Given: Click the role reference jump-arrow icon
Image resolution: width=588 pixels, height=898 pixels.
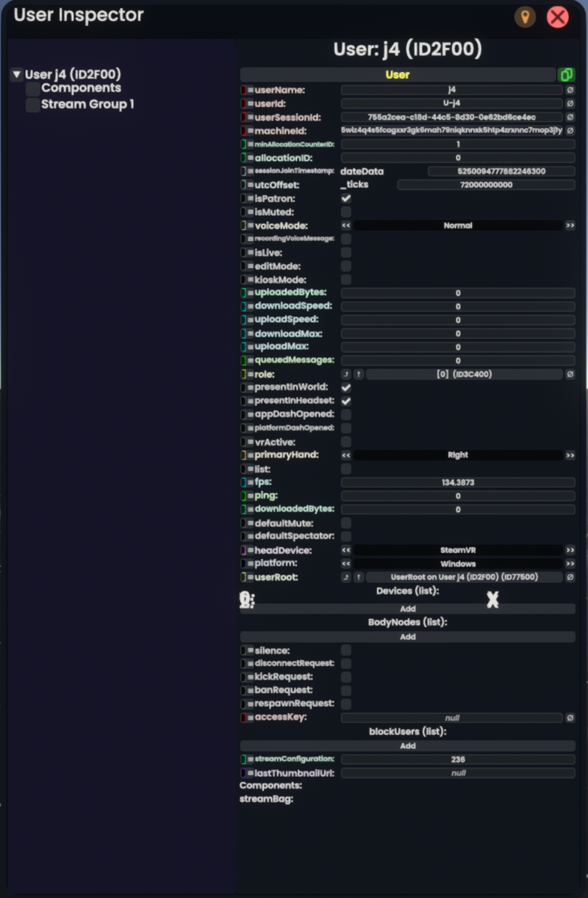Looking at the screenshot, I should tap(346, 374).
